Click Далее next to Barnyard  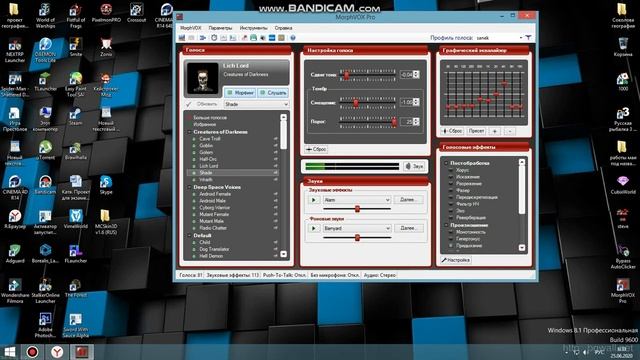pos(408,228)
